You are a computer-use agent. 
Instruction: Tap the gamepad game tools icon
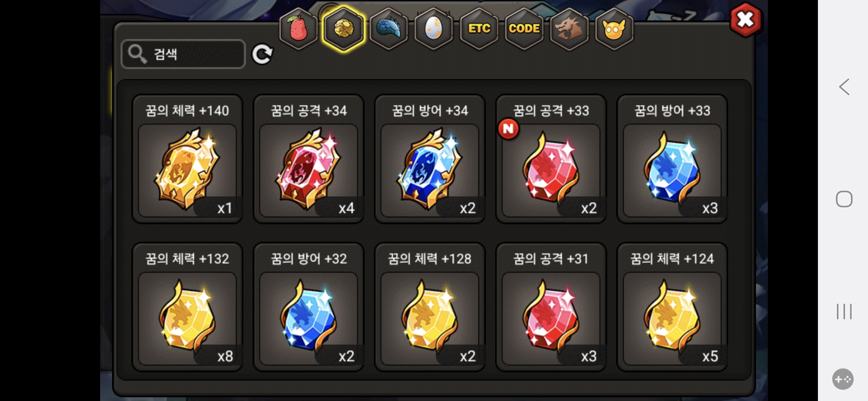(843, 379)
